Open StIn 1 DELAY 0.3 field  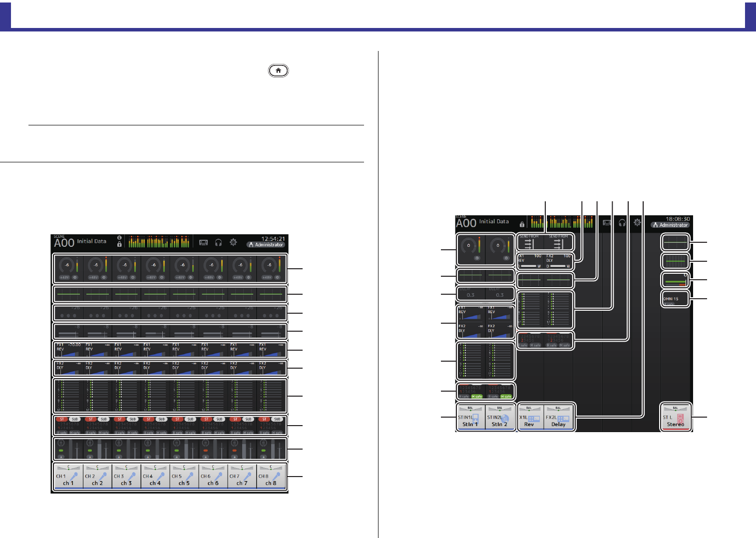[x=470, y=293]
